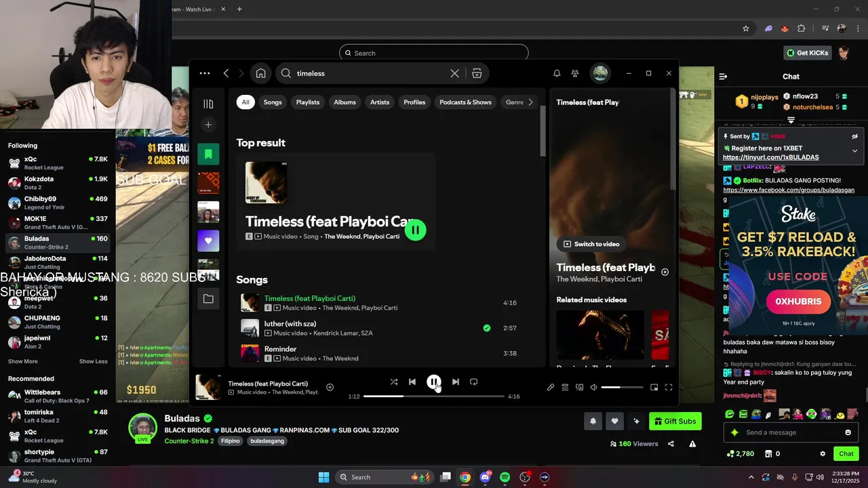This screenshot has width=868, height=488.
Task: Click the green Chat send button
Action: (x=846, y=453)
